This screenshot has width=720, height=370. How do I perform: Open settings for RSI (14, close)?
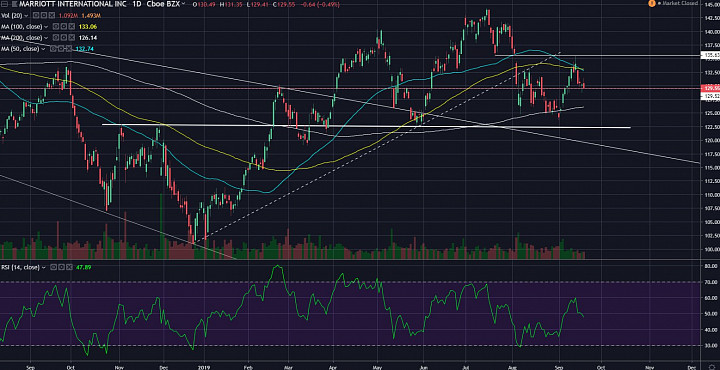61,267
